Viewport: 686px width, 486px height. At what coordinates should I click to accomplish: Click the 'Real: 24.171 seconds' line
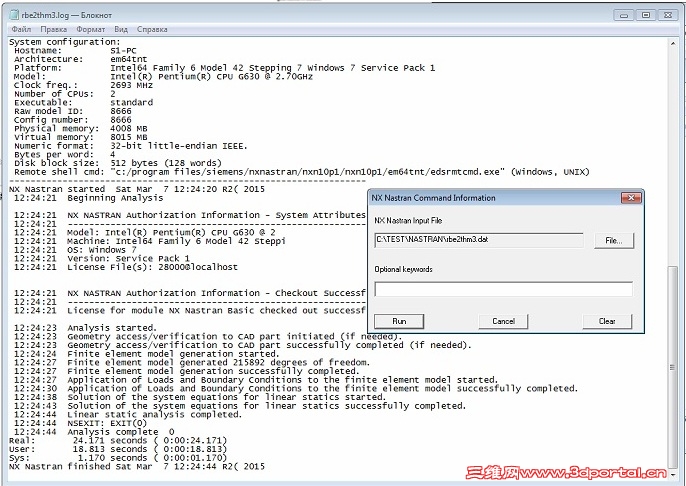(x=118, y=441)
